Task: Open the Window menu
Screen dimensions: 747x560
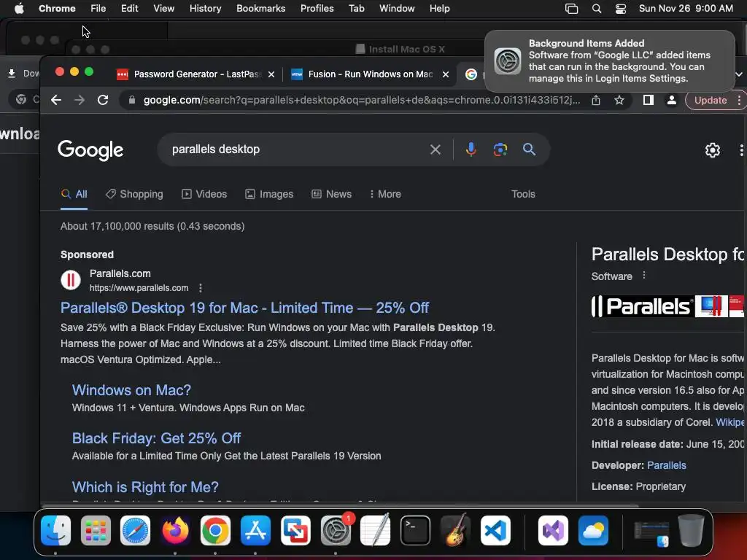Action: pos(397,9)
